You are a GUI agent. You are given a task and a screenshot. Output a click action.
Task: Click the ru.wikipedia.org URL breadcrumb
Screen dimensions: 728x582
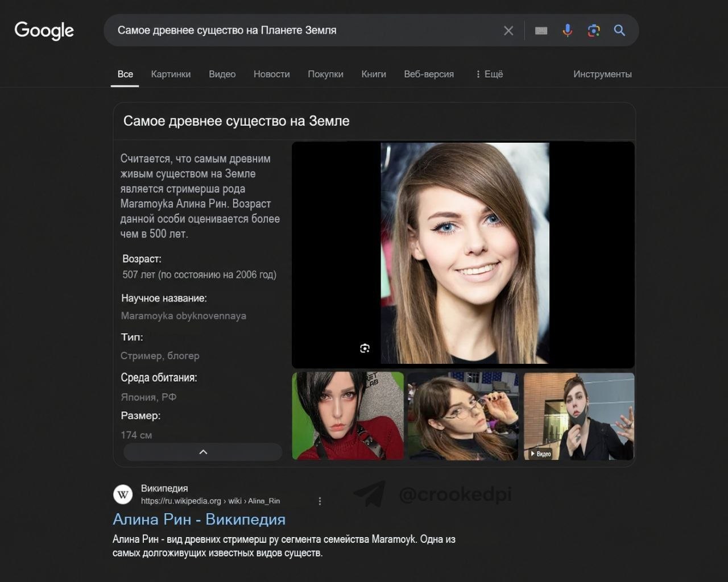tap(210, 501)
